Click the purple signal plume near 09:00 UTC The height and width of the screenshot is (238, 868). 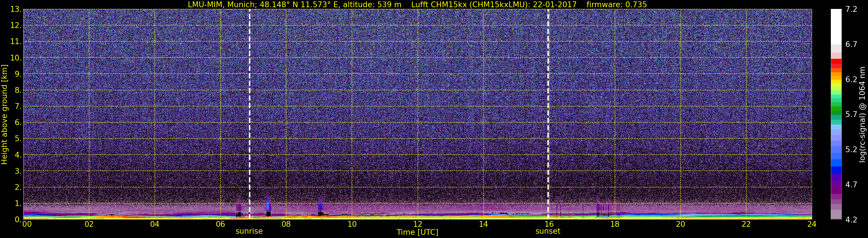tap(320, 205)
